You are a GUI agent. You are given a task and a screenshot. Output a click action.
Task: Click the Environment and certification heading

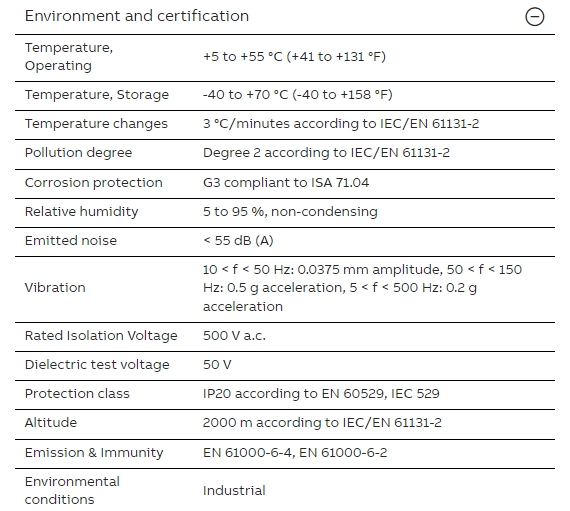(x=137, y=16)
